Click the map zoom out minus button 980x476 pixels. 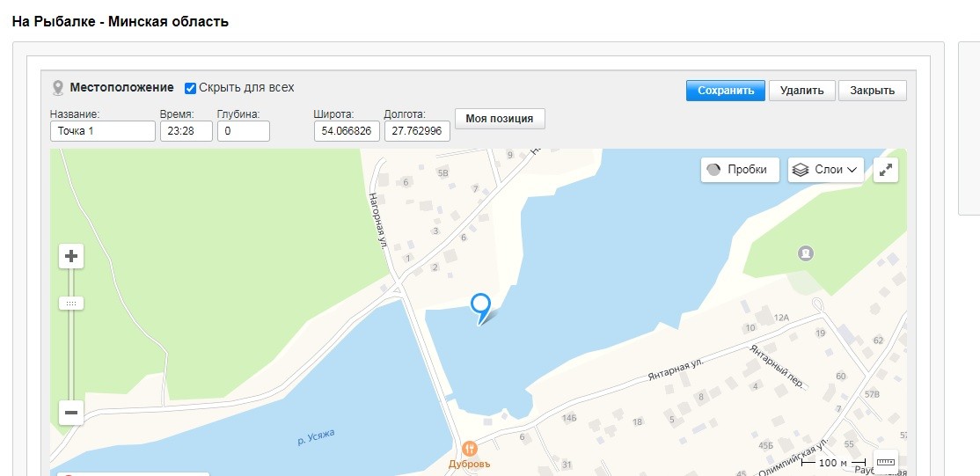click(71, 412)
